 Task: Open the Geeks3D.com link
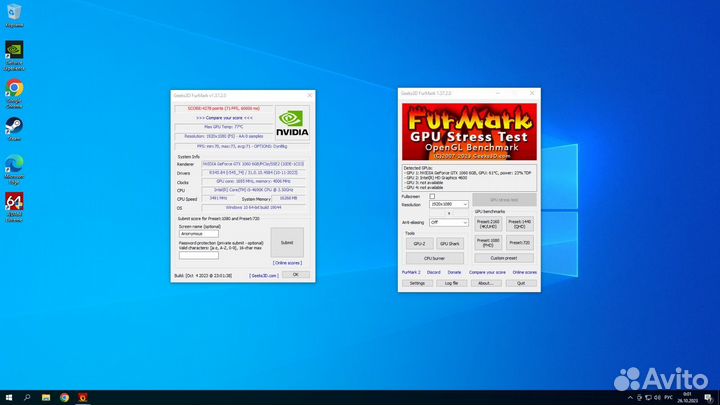pyautogui.click(x=264, y=276)
